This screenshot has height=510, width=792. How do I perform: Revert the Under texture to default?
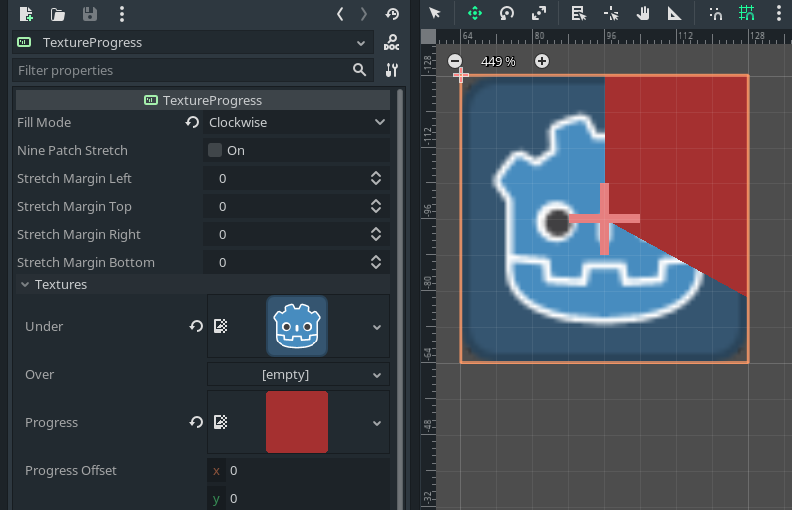click(196, 326)
